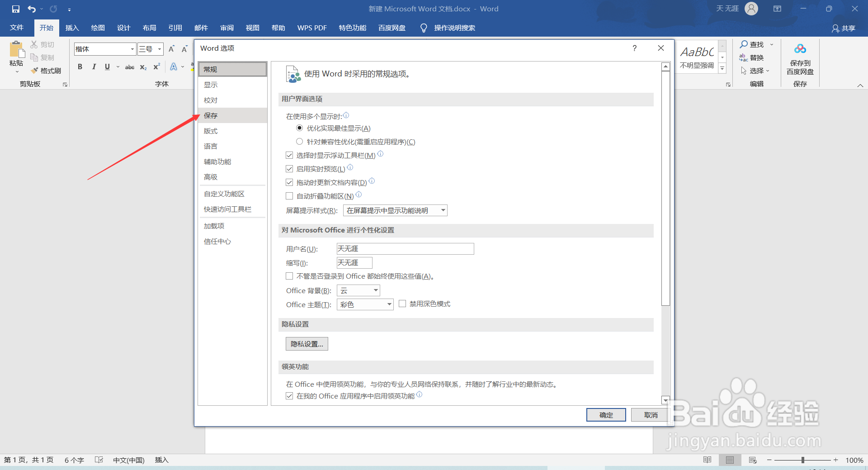
Task: Click the ribbon display options icon
Action: (777, 9)
